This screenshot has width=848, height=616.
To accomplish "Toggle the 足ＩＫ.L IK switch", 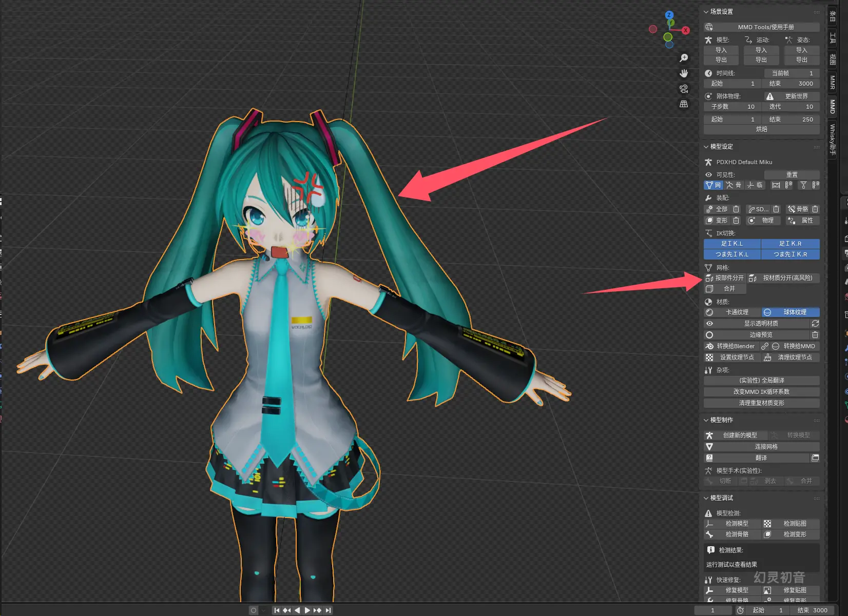I will pos(732,244).
